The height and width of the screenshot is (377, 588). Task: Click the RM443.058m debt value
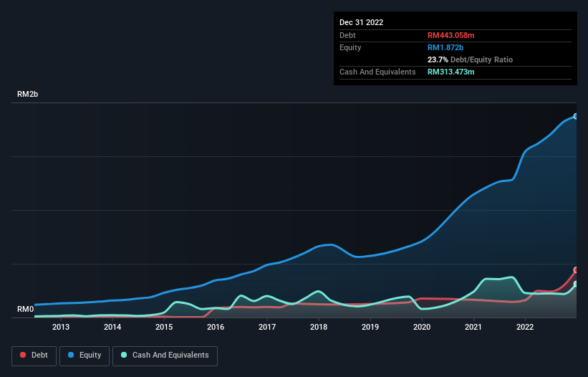coord(450,35)
